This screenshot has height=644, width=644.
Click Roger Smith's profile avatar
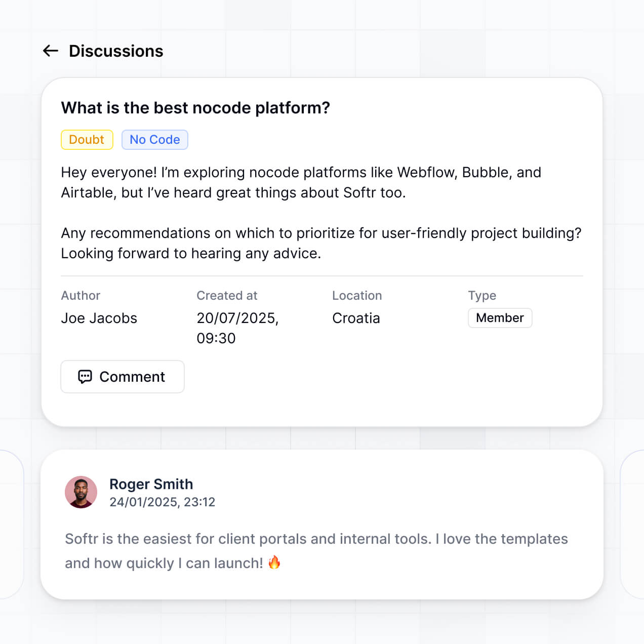coord(82,492)
